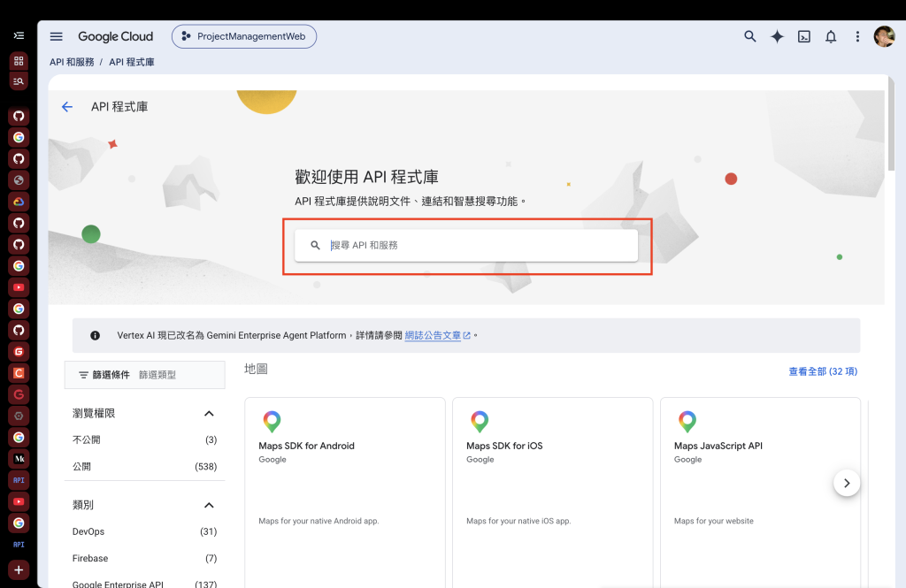Select the Firebase category filter
The height and width of the screenshot is (588, 906).
144,558
